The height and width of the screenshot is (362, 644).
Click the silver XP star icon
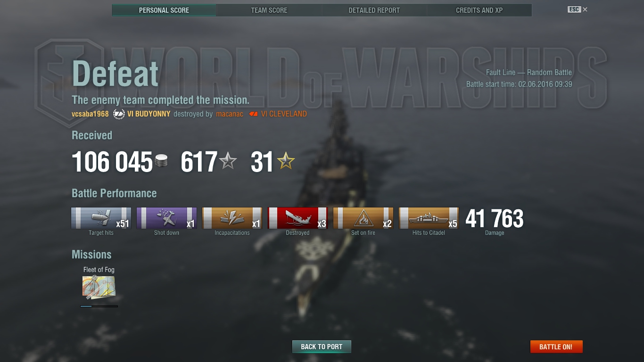(228, 162)
